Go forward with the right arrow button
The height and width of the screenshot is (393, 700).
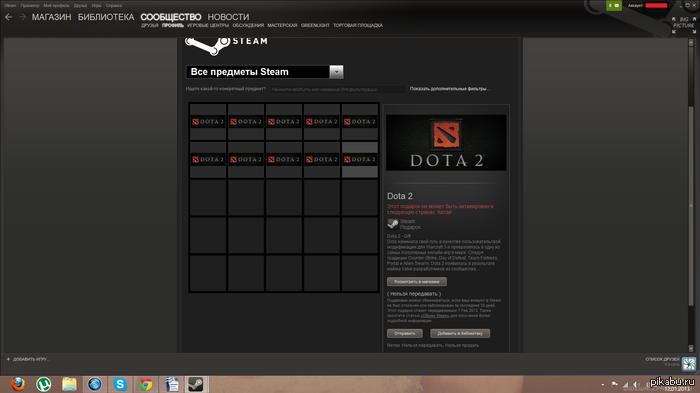tap(22, 17)
